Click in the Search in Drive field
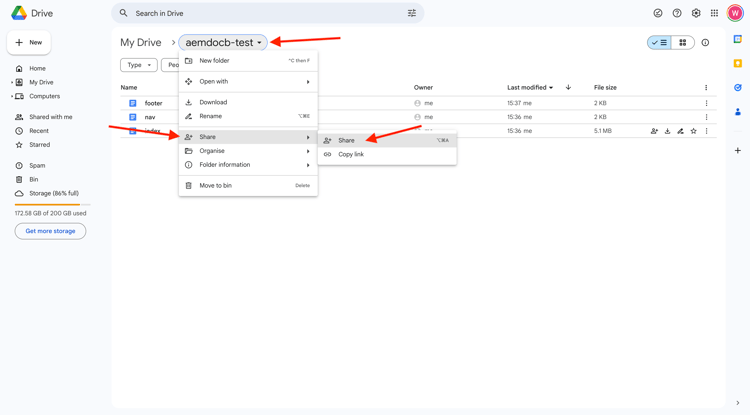 point(260,13)
